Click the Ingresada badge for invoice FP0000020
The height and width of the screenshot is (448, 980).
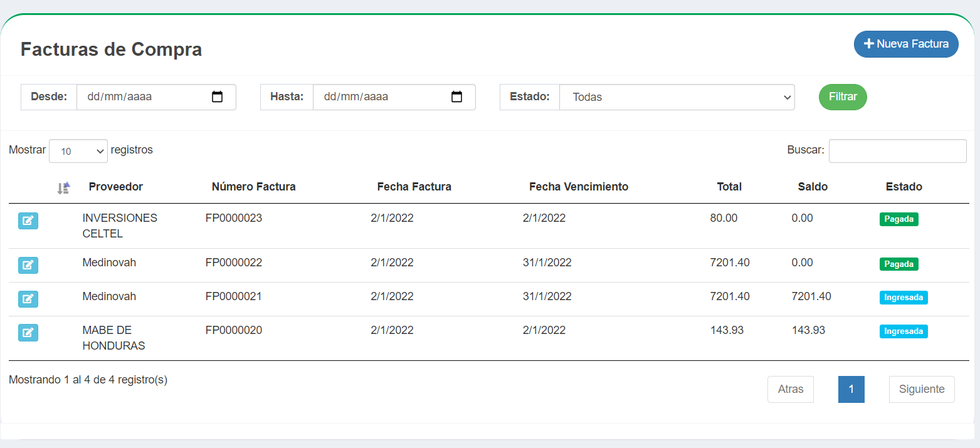click(904, 331)
